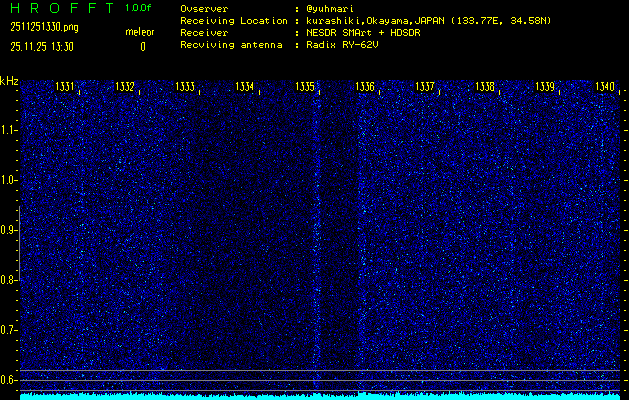Screen dimensions: 629x400
Task: Click the 1.1 kHz axis label
Action: point(9,130)
